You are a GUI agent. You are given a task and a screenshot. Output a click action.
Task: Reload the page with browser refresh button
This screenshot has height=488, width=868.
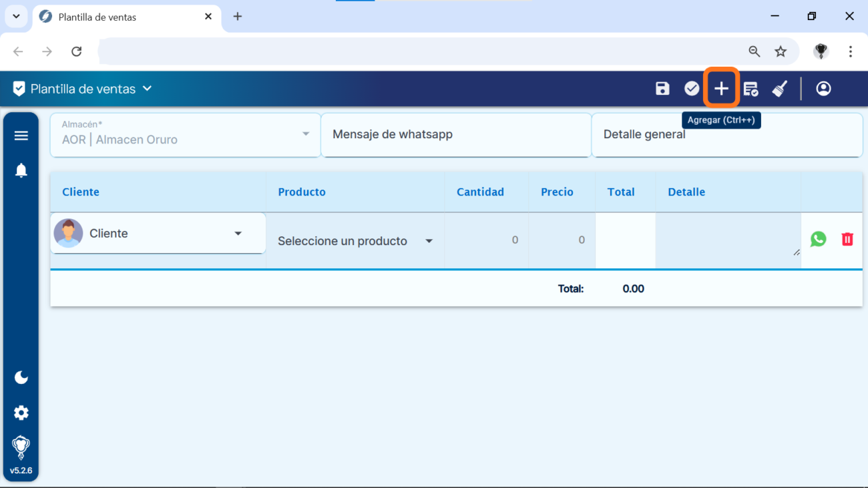77,51
